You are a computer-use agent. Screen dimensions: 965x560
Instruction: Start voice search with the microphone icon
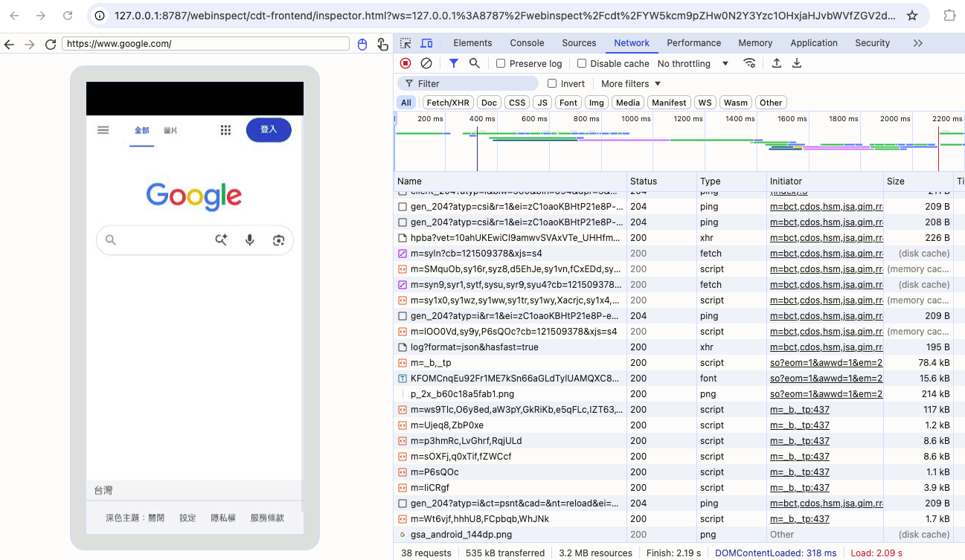pyautogui.click(x=250, y=239)
